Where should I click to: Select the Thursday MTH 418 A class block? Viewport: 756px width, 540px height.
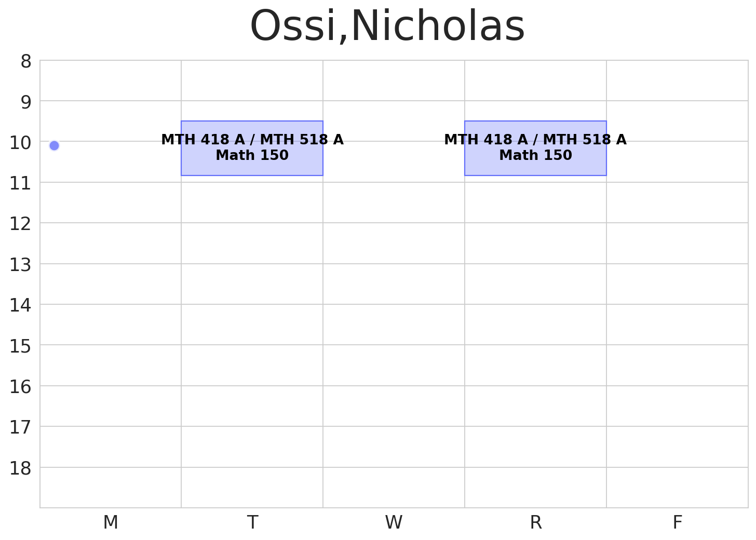pyautogui.click(x=535, y=148)
